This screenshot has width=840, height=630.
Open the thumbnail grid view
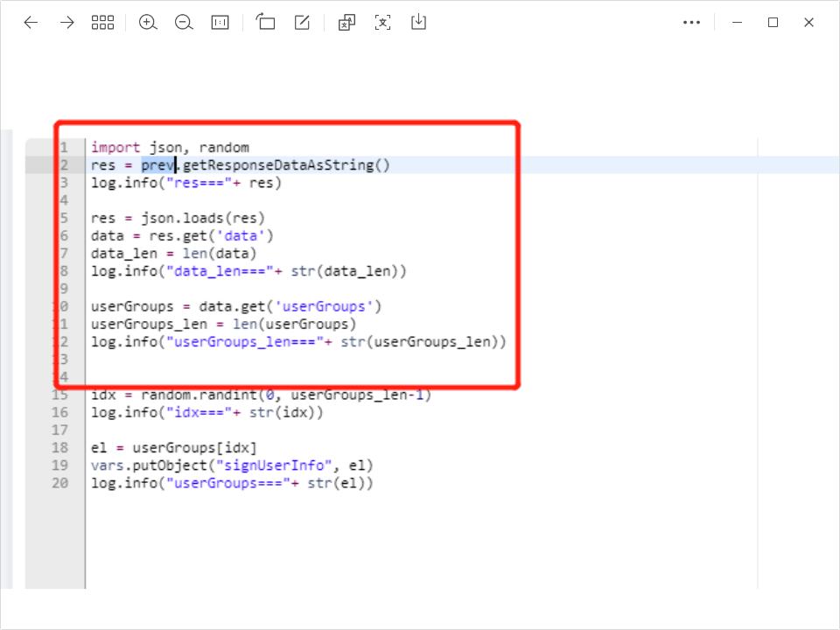coord(102,22)
